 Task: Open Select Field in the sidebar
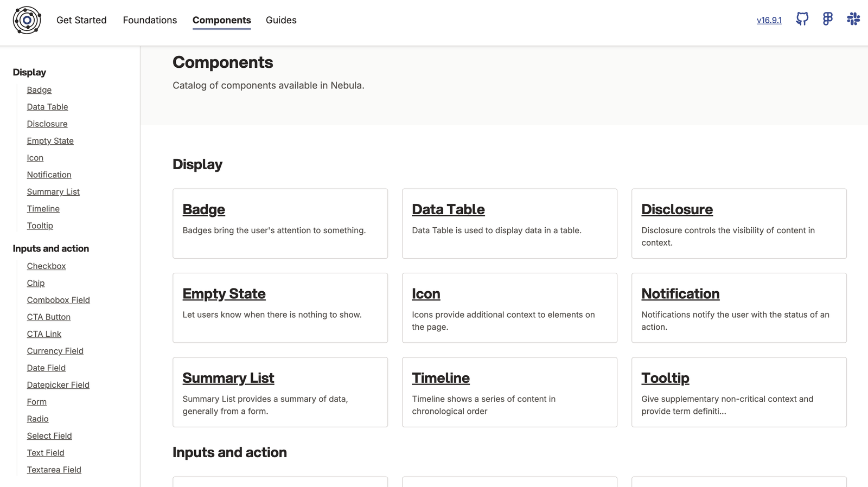[x=49, y=436]
